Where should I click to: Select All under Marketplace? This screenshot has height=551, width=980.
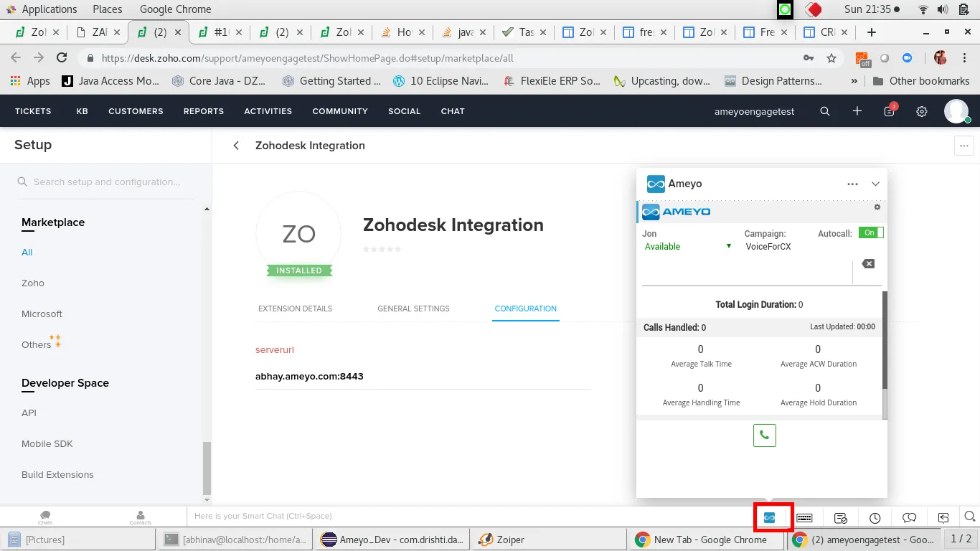[27, 253]
